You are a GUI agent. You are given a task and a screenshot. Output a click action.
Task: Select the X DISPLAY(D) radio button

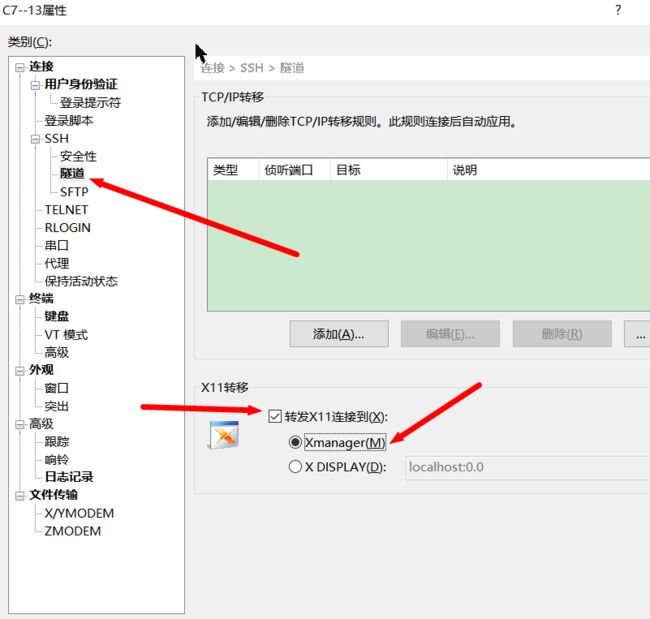[295, 467]
